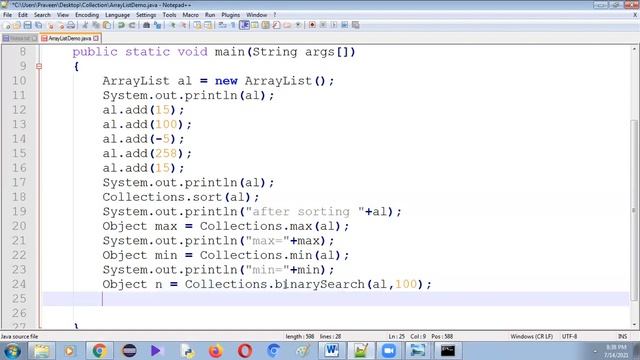Click the down arrow on the vertical scrollbar
Viewport: 640px width, 360px height.
click(634, 324)
